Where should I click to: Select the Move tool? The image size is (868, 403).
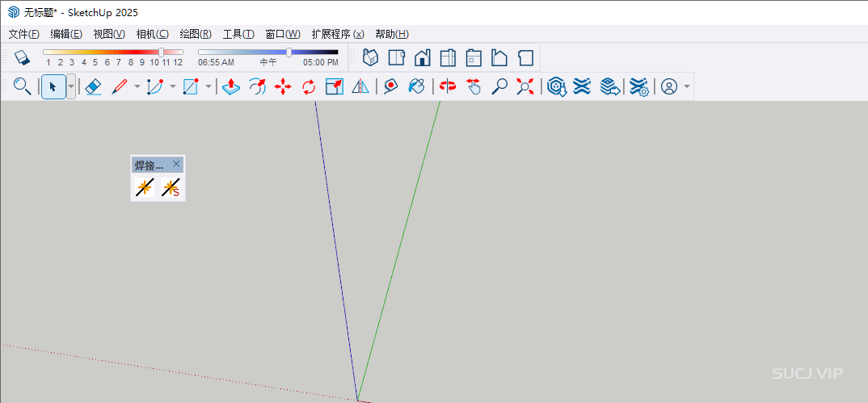[283, 86]
